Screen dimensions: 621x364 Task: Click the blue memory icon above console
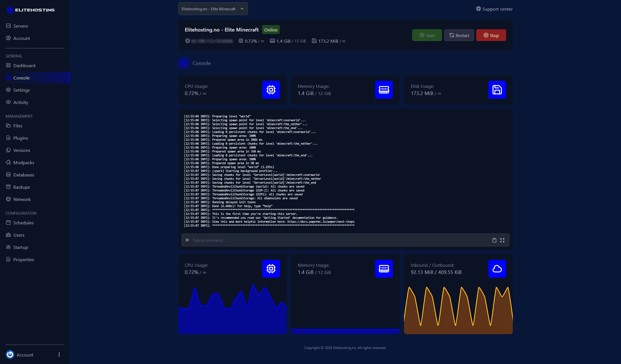pos(384,90)
